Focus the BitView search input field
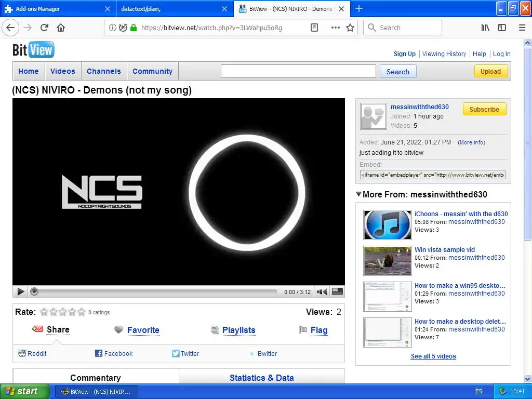This screenshot has height=399, width=532. (298, 71)
